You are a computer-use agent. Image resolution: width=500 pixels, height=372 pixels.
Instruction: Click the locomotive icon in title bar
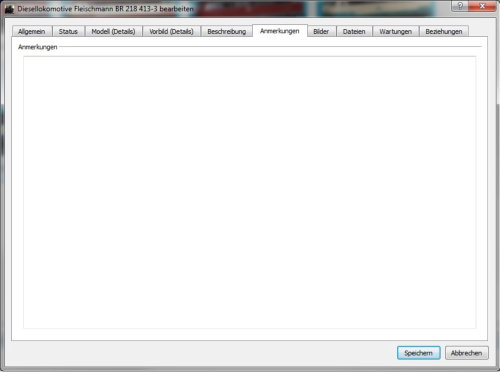coord(9,9)
